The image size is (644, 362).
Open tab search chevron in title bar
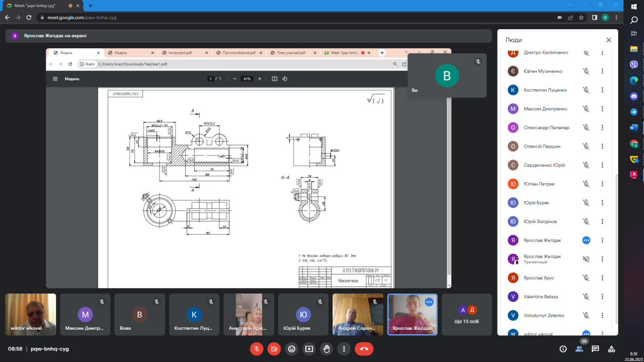[570, 5]
